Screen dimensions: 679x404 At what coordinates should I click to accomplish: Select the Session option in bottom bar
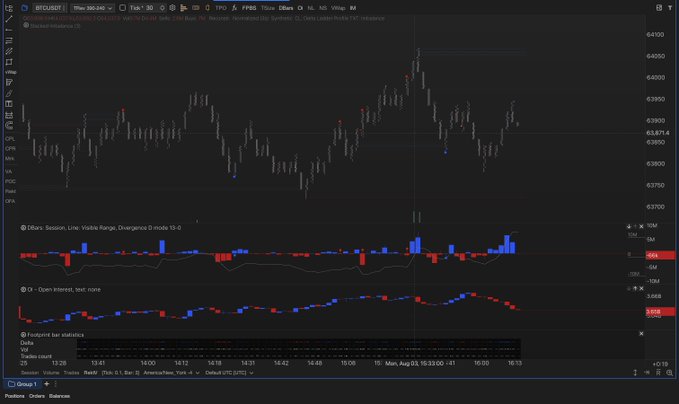click(30, 373)
